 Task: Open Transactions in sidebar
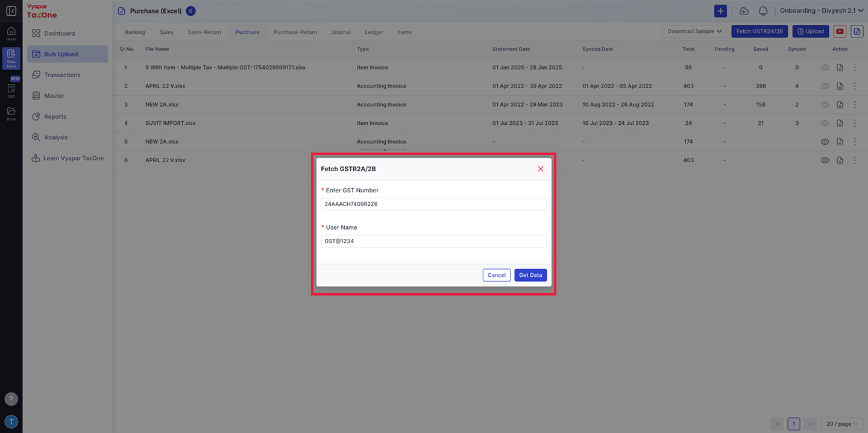(x=68, y=75)
